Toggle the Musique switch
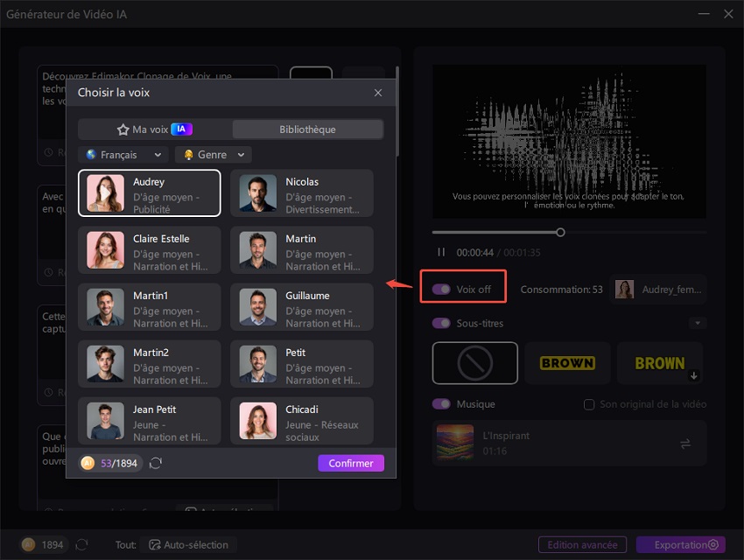This screenshot has height=560, width=744. click(441, 404)
